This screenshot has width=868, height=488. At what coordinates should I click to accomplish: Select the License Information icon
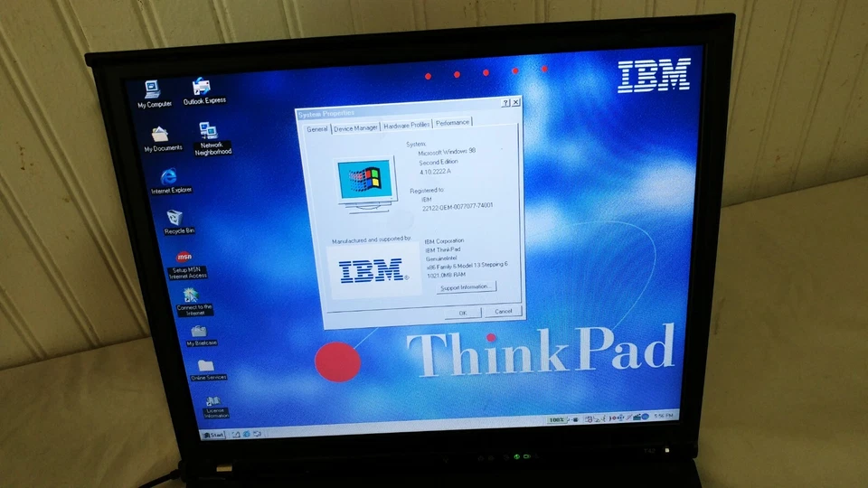[214, 407]
